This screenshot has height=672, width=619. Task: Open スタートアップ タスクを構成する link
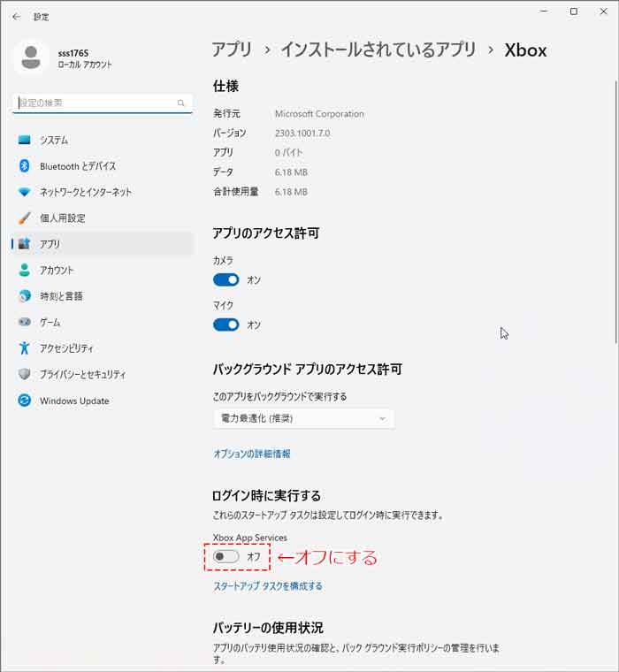coord(268,586)
